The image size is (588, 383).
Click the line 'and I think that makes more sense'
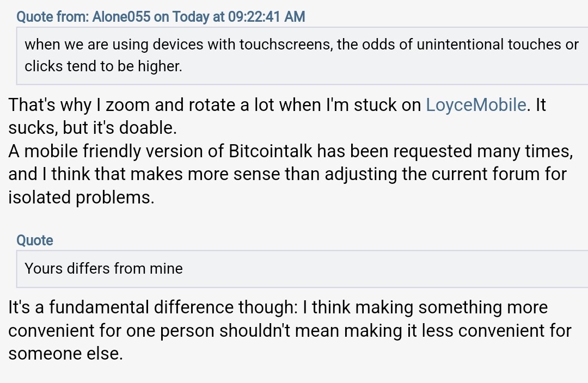[x=287, y=175]
